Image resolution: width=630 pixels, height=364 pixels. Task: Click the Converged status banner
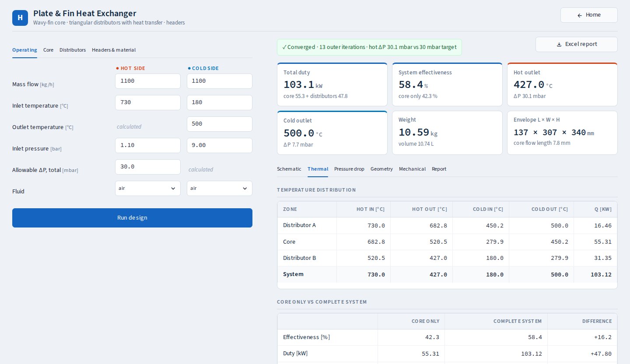click(x=369, y=47)
